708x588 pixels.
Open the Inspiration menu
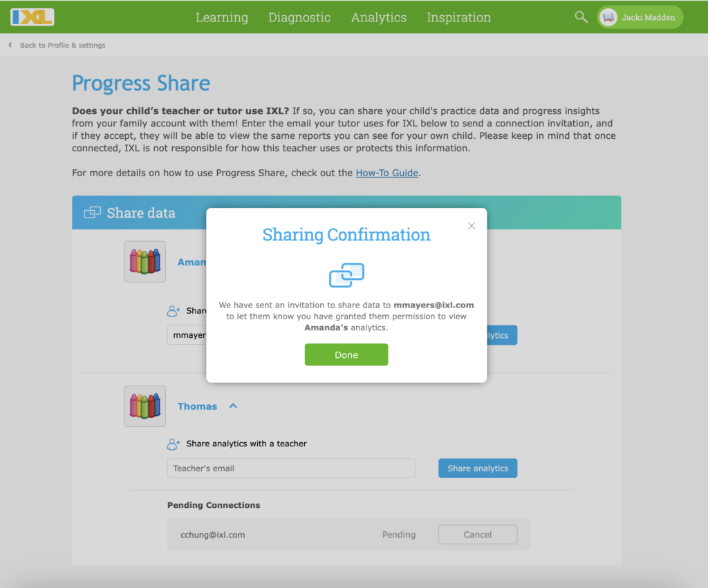tap(459, 17)
